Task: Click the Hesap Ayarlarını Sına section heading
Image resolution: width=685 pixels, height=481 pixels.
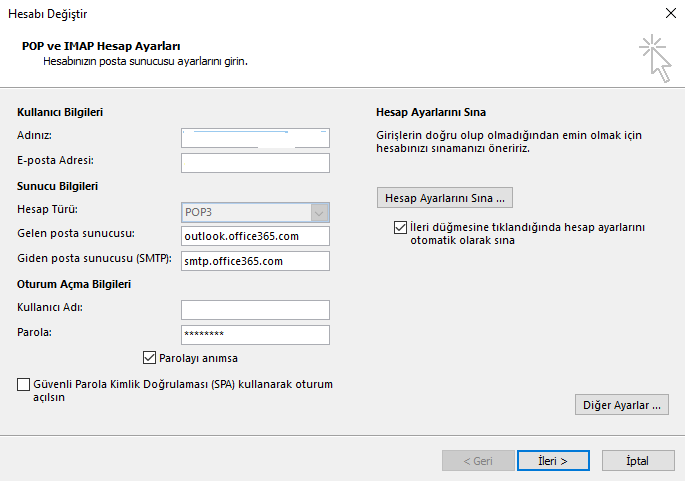Action: coord(431,112)
